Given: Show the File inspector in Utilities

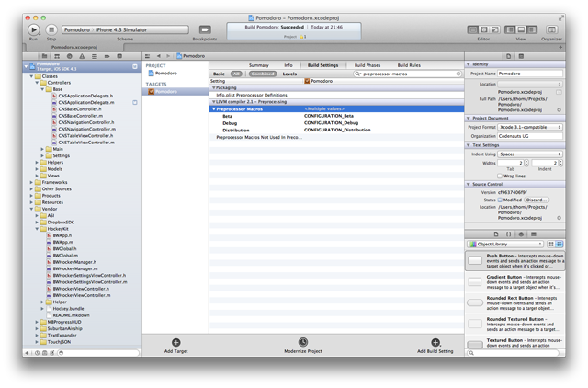Looking at the screenshot, I should 508,56.
